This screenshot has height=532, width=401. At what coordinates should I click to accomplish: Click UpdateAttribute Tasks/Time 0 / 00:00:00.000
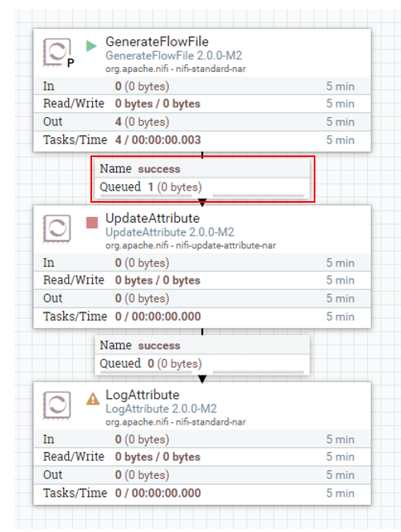[203, 316]
